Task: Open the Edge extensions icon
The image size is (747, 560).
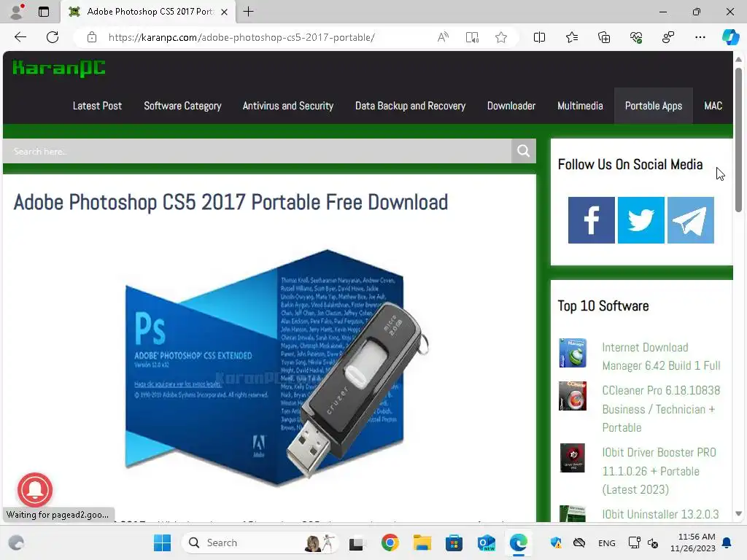Action: (668, 37)
